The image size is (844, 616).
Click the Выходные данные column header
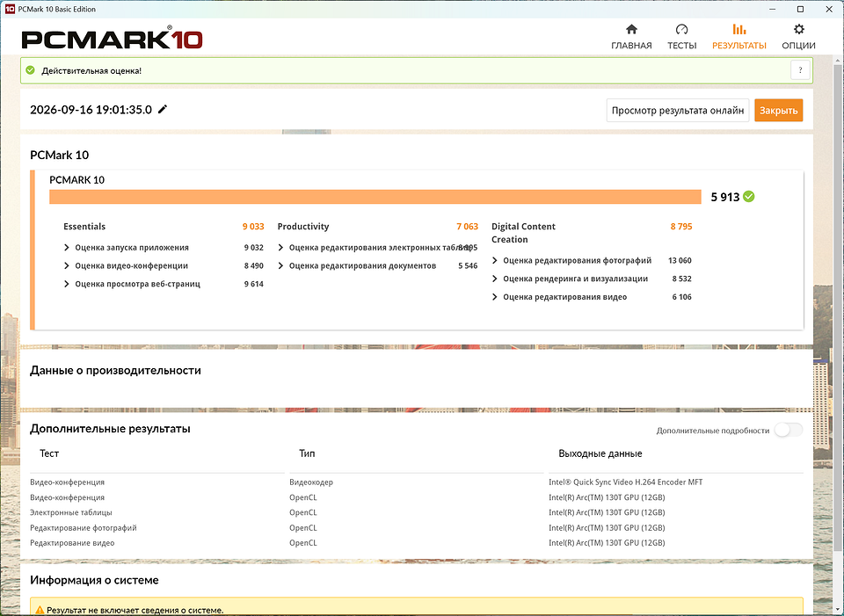(x=600, y=453)
